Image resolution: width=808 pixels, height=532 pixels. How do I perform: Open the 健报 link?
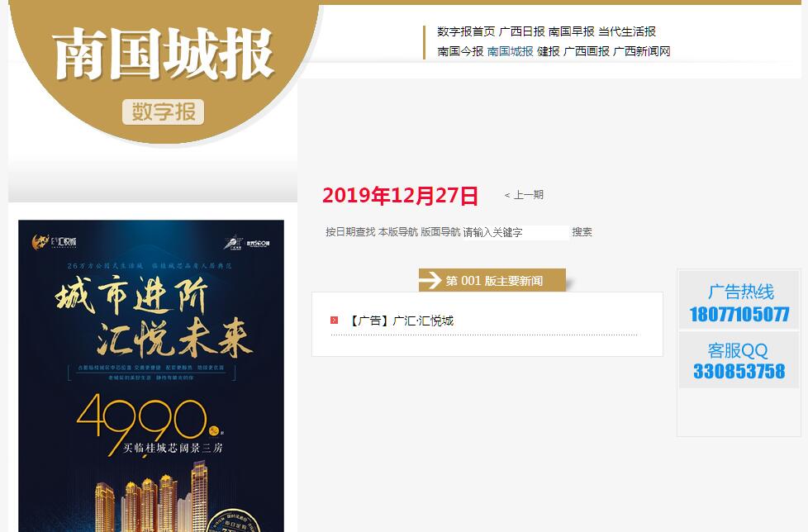click(x=549, y=51)
